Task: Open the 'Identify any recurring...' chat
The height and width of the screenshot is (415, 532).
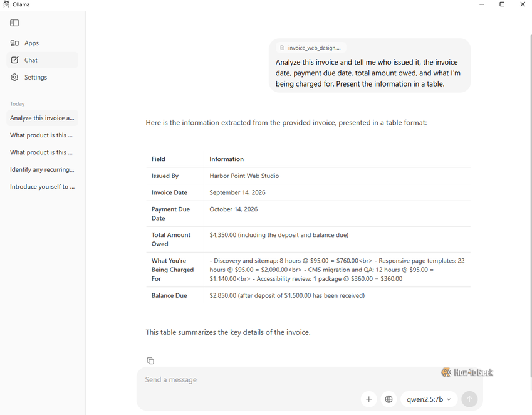Action: [x=42, y=169]
